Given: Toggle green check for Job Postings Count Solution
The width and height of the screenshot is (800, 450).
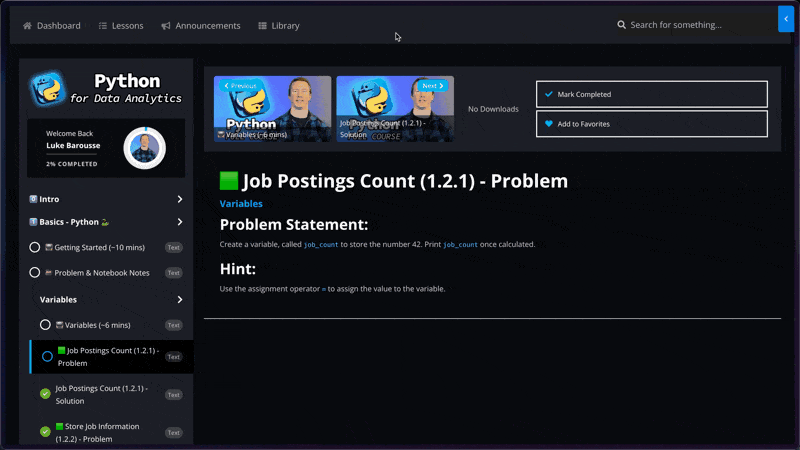Looking at the screenshot, I should point(45,394).
